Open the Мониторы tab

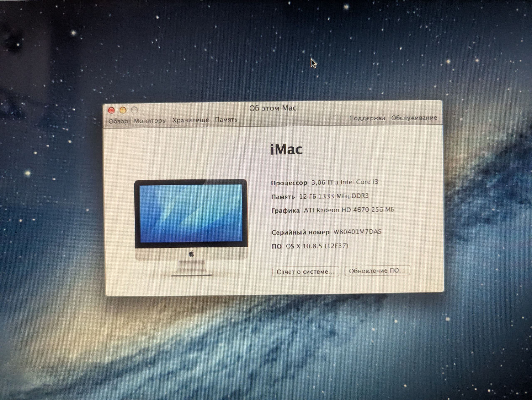[150, 121]
